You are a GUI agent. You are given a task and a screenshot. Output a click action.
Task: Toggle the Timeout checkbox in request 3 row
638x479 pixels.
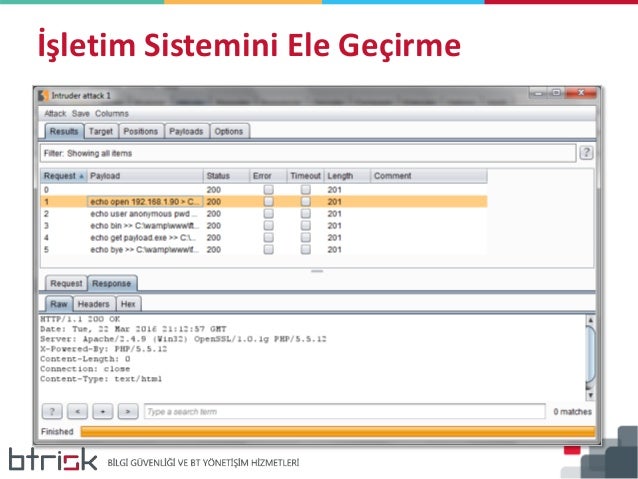coord(306,225)
